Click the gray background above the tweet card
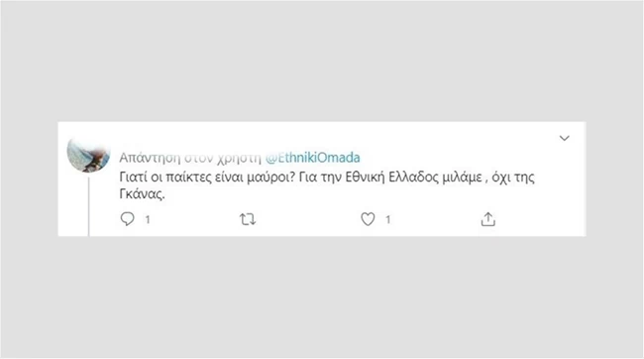 point(322,61)
